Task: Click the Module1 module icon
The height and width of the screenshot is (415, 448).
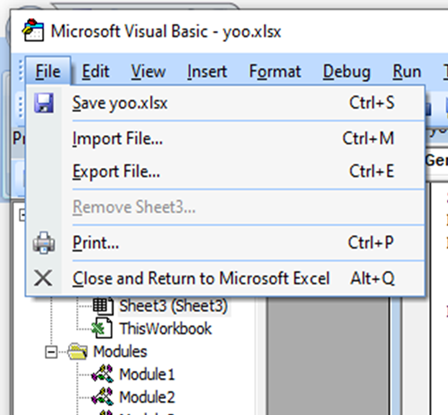Action: (103, 374)
